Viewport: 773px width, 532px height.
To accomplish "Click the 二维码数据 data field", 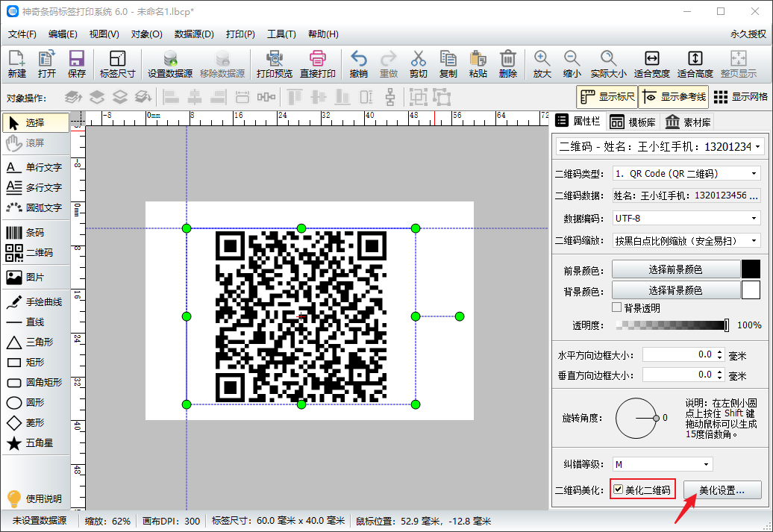I will click(x=686, y=195).
